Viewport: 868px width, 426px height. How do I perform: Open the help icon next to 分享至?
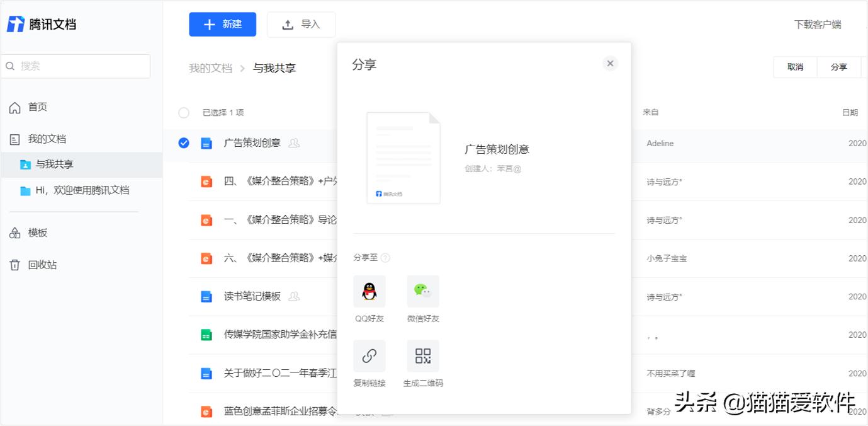385,258
